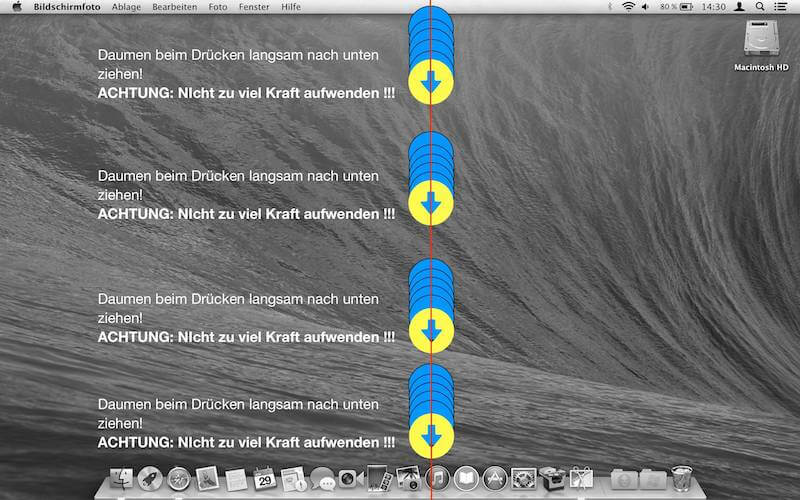Open the battery 80 % status menu
800x500 pixels.
pyautogui.click(x=676, y=7)
